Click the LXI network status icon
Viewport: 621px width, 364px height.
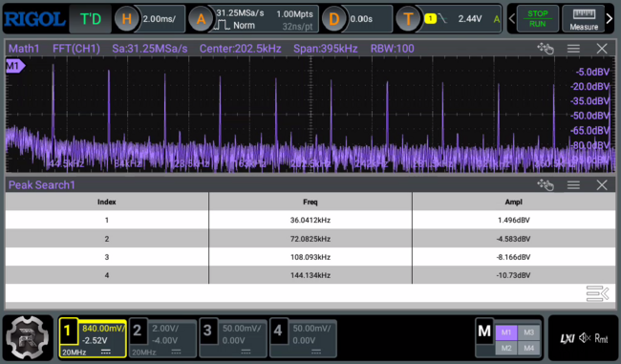[x=567, y=338]
